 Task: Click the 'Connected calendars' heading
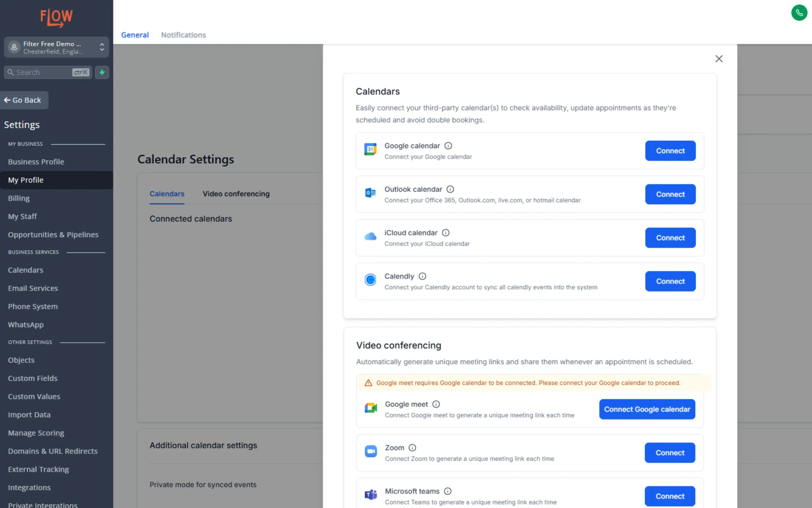(x=191, y=219)
